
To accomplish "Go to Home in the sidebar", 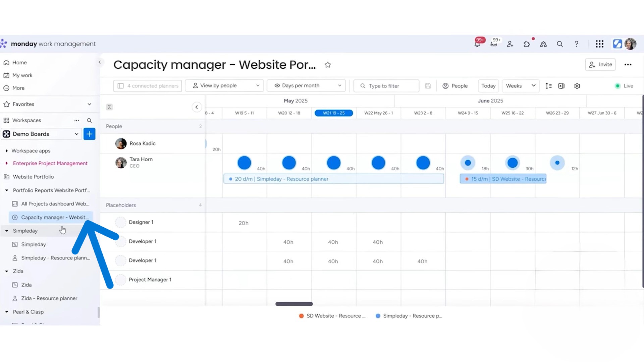I will click(x=19, y=63).
